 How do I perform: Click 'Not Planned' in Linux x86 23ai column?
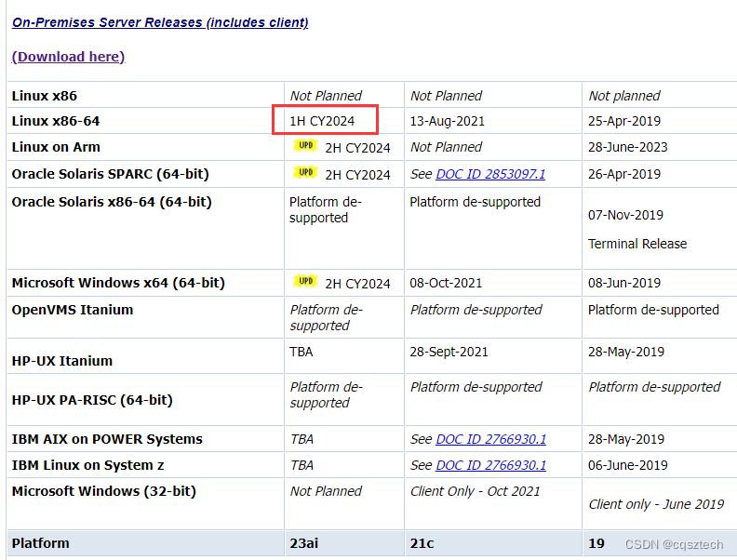tap(326, 96)
